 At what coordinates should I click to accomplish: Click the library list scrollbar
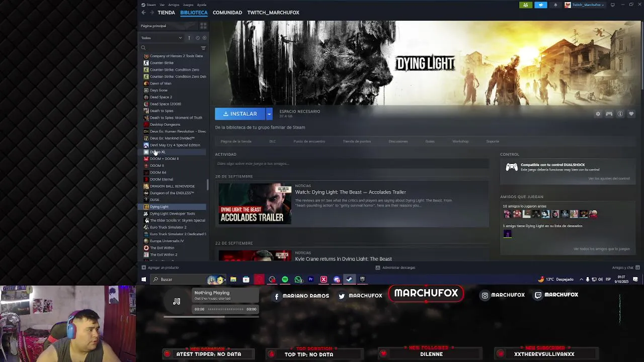(x=207, y=185)
